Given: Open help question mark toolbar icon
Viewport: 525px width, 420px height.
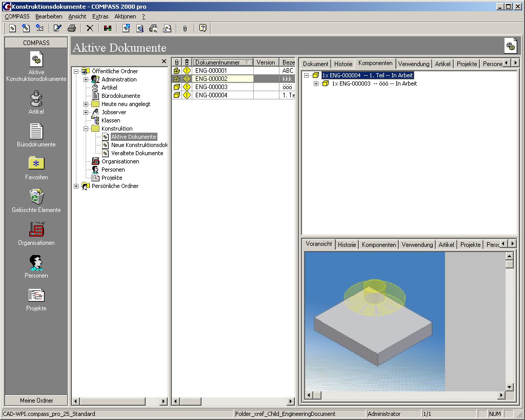Looking at the screenshot, I should tap(203, 28).
